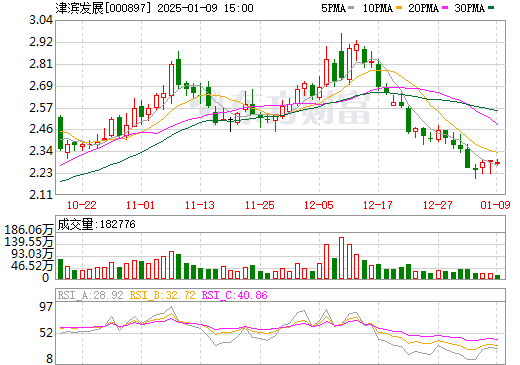
Task: Click the 12-17 date axis label
Action: (378, 205)
